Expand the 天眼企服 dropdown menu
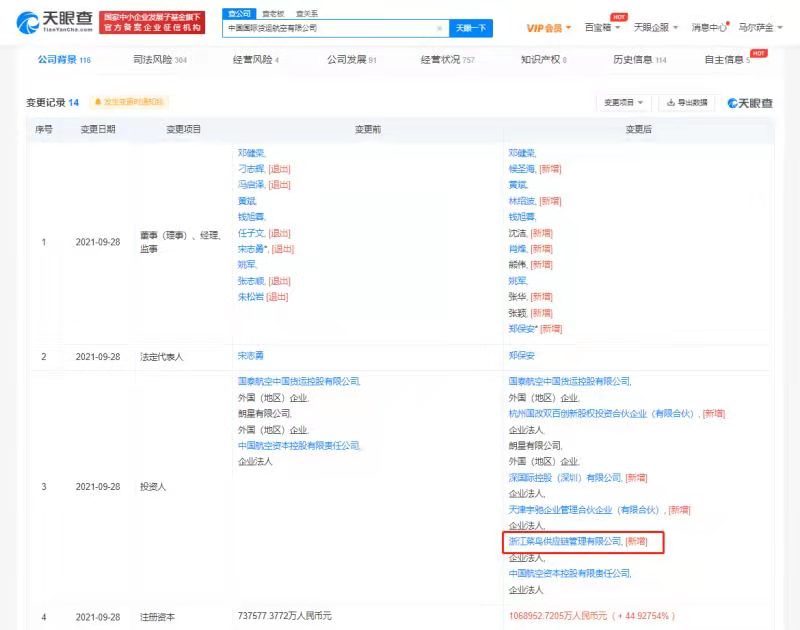This screenshot has height=630, width=800. tap(655, 27)
